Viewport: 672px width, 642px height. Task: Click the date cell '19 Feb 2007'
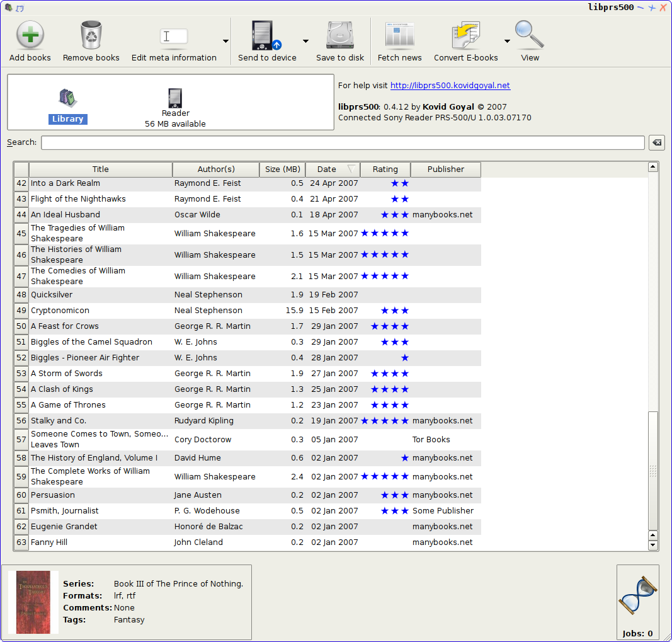pos(333,295)
